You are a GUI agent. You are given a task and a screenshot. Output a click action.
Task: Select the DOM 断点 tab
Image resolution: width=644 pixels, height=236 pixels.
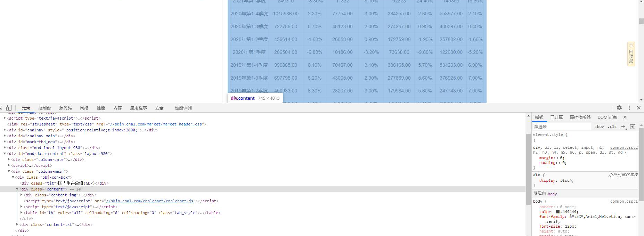tap(607, 117)
